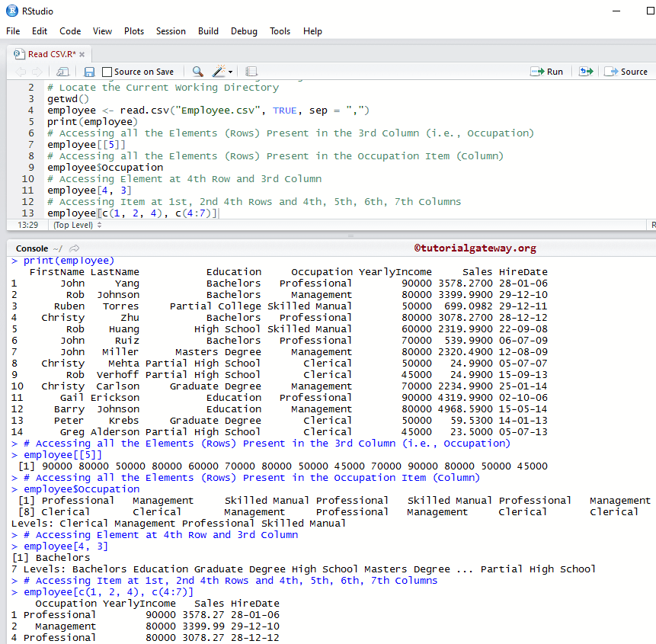This screenshot has height=644, width=656.
Task: Re-run the previous code region icon
Action: [x=586, y=71]
